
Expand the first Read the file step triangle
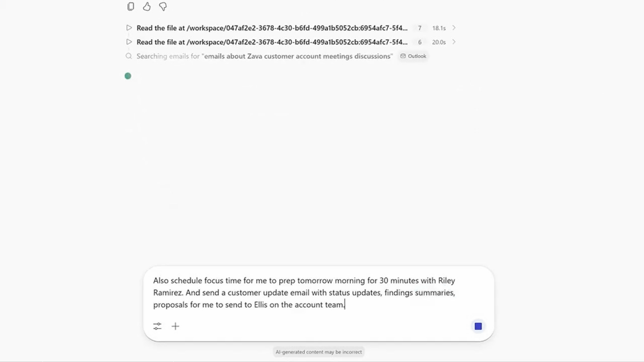pos(129,28)
